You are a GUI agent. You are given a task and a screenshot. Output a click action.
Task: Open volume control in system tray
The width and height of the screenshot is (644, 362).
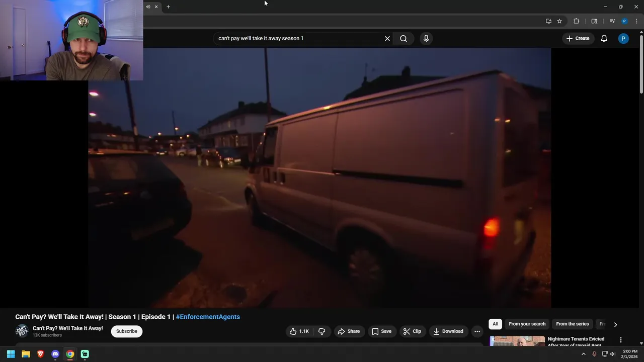(612, 354)
